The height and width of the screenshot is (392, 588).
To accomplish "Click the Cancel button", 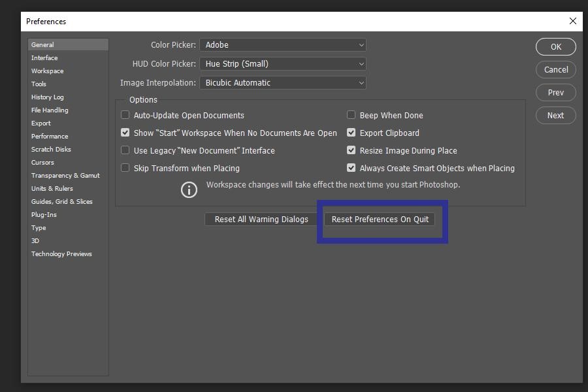I will coord(556,70).
